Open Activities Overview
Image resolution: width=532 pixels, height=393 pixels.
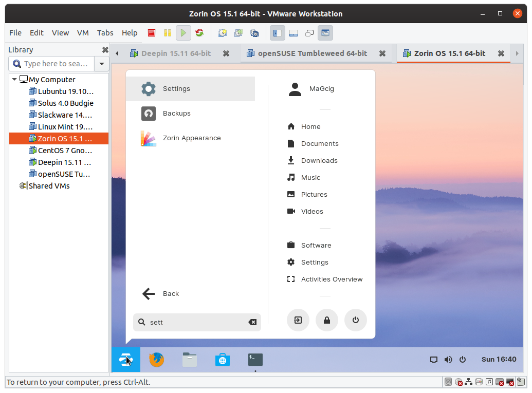pyautogui.click(x=325, y=279)
